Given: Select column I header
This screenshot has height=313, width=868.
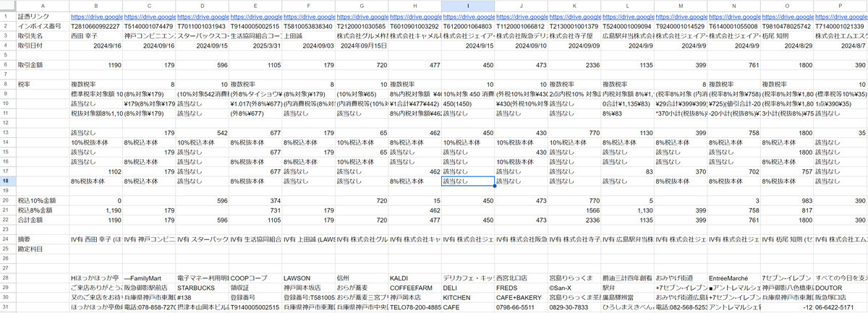Looking at the screenshot, I should click(x=468, y=5).
